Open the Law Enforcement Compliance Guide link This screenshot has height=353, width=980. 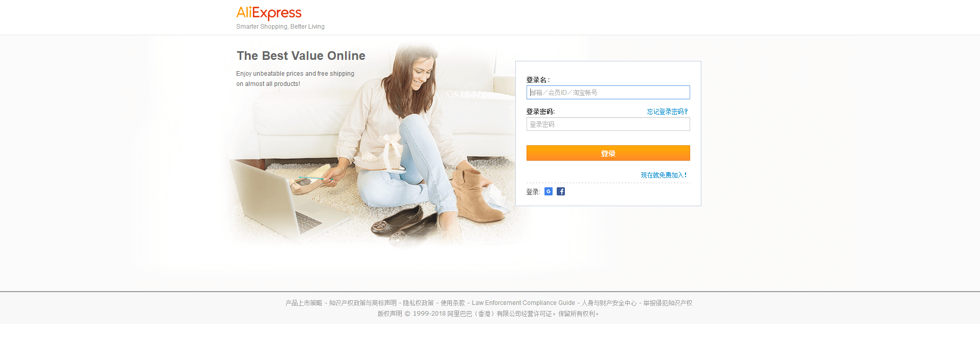point(523,303)
